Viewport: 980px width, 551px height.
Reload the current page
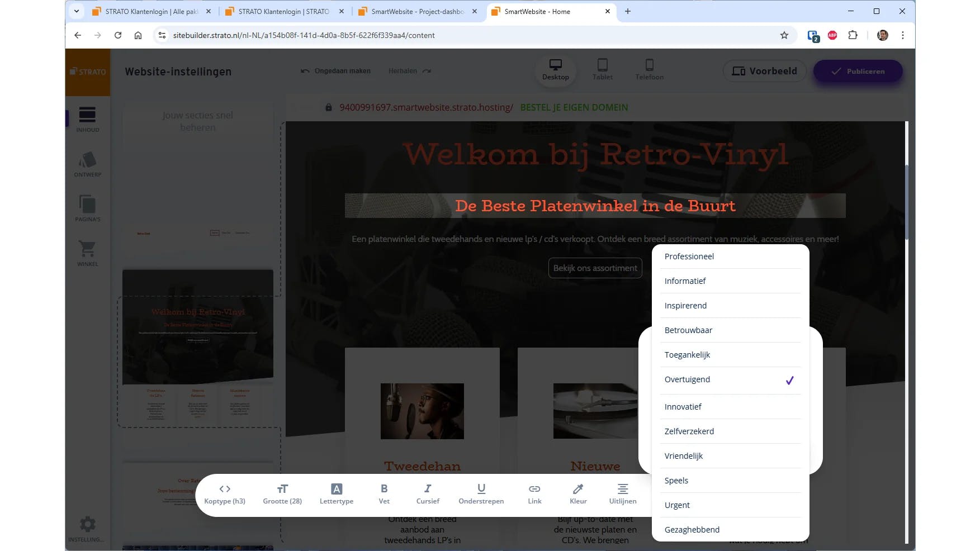click(118, 35)
